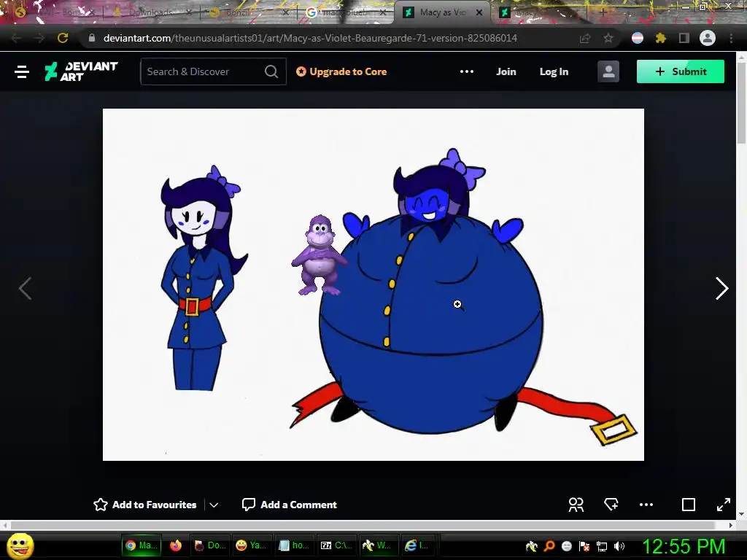Expand the favourites collection dropdown arrow

[214, 505]
